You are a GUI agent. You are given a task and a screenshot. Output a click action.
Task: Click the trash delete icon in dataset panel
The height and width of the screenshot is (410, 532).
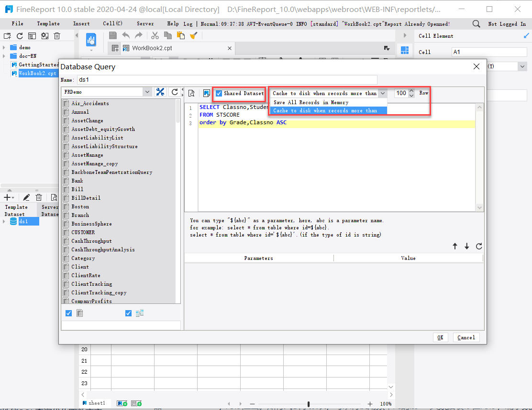39,197
